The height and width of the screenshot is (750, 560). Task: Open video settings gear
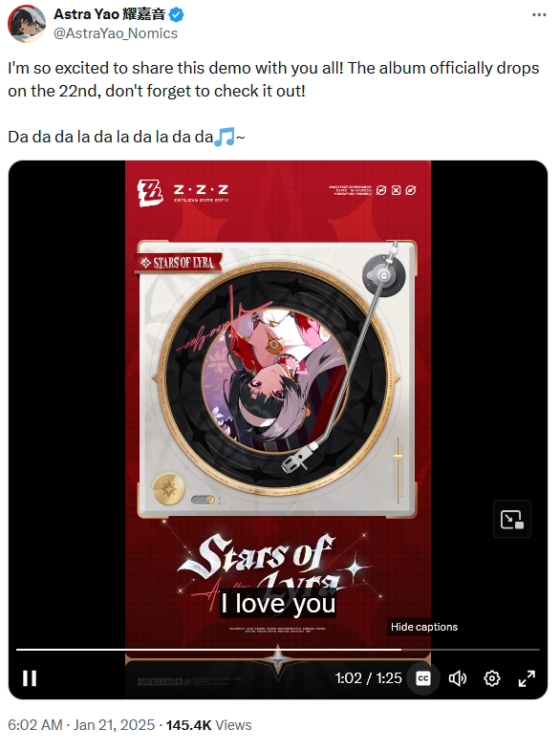coord(492,677)
